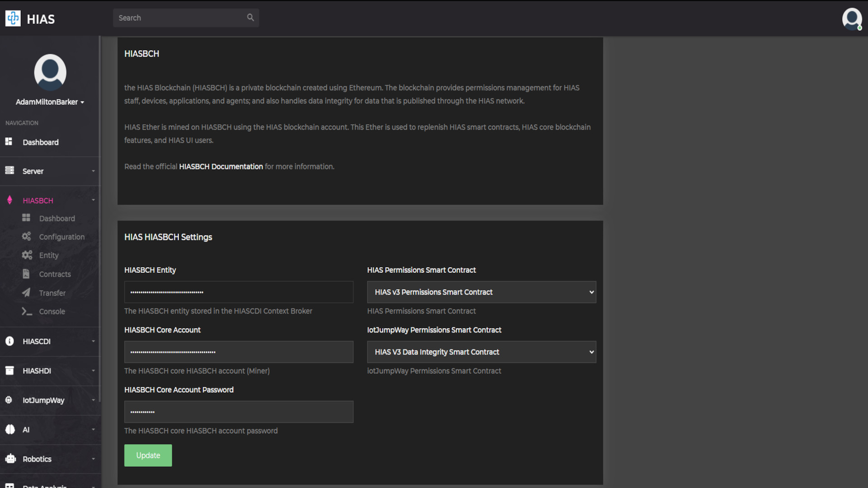Click the HIAS logo icon
The image size is (868, 488).
13,19
